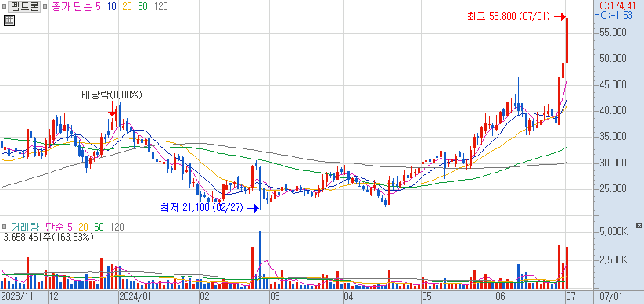This screenshot has width=644, height=304.
Task: Click the 배당락(0,00%) ex-dividend label
Action: coord(111,95)
